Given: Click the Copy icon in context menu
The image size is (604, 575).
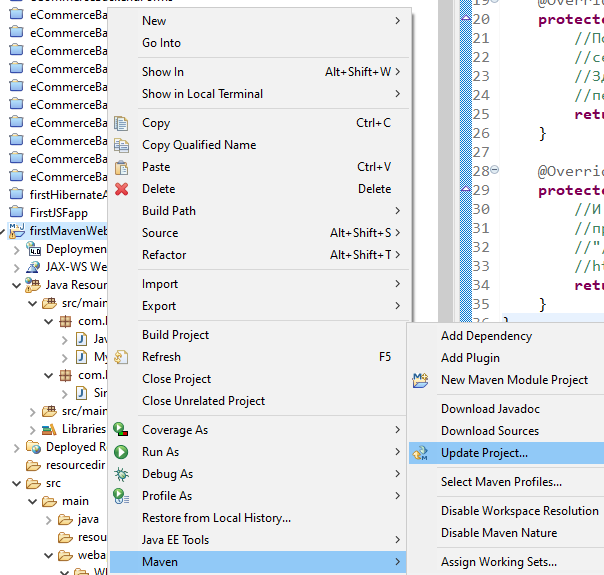Looking at the screenshot, I should (121, 123).
